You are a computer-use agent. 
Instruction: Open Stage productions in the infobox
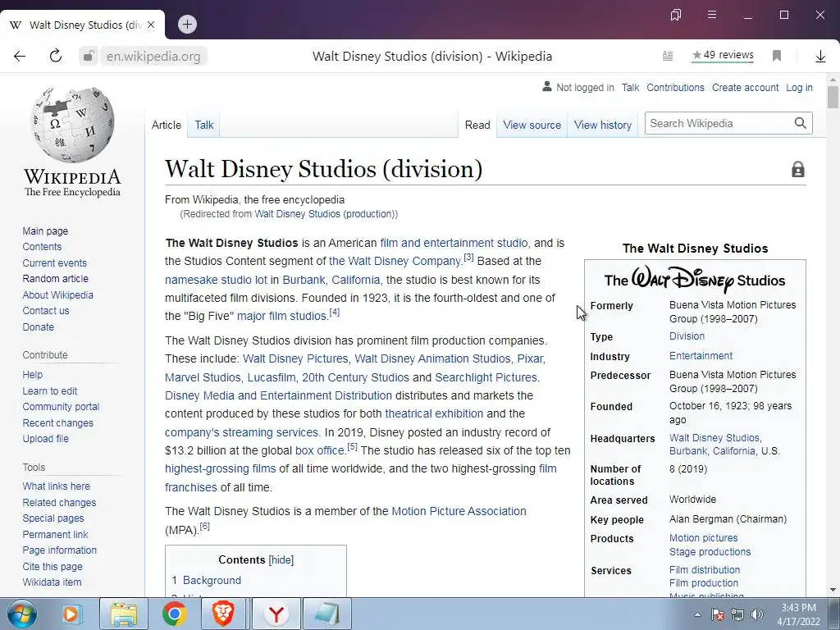(710, 552)
